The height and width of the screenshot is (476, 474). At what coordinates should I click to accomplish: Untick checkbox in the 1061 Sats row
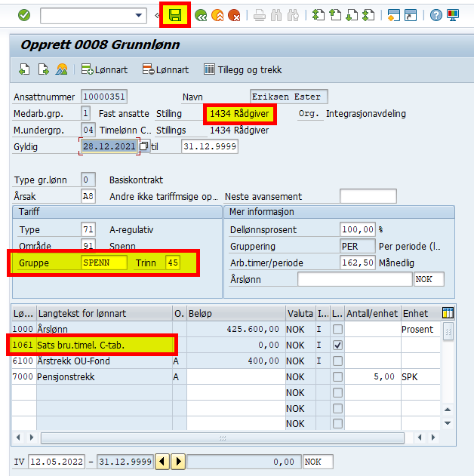(337, 345)
